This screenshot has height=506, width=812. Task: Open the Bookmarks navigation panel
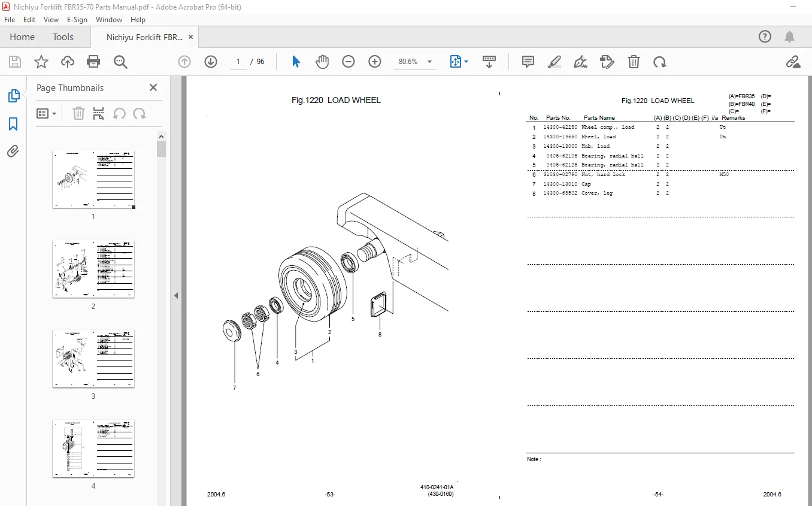(x=13, y=124)
